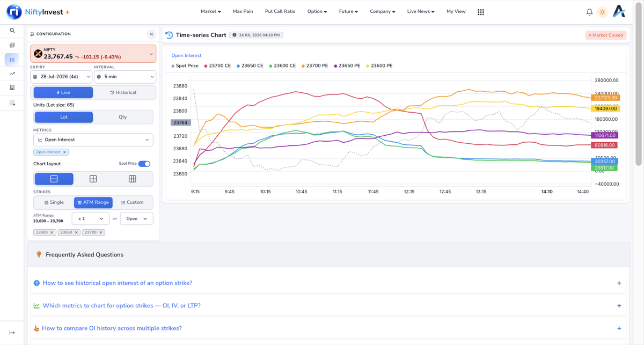Set units to Qty

[x=122, y=117]
